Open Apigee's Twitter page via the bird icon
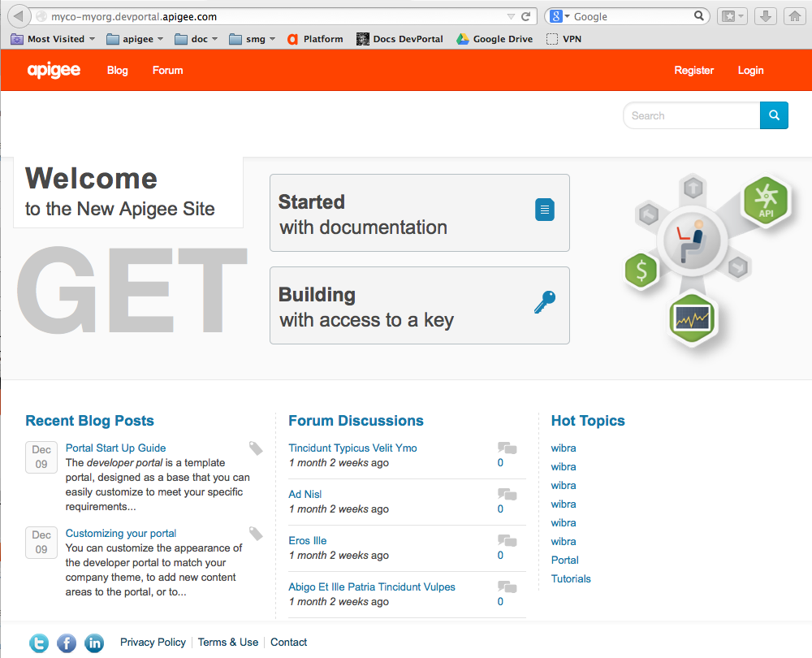Viewport: 812px width, 658px height. (38, 643)
